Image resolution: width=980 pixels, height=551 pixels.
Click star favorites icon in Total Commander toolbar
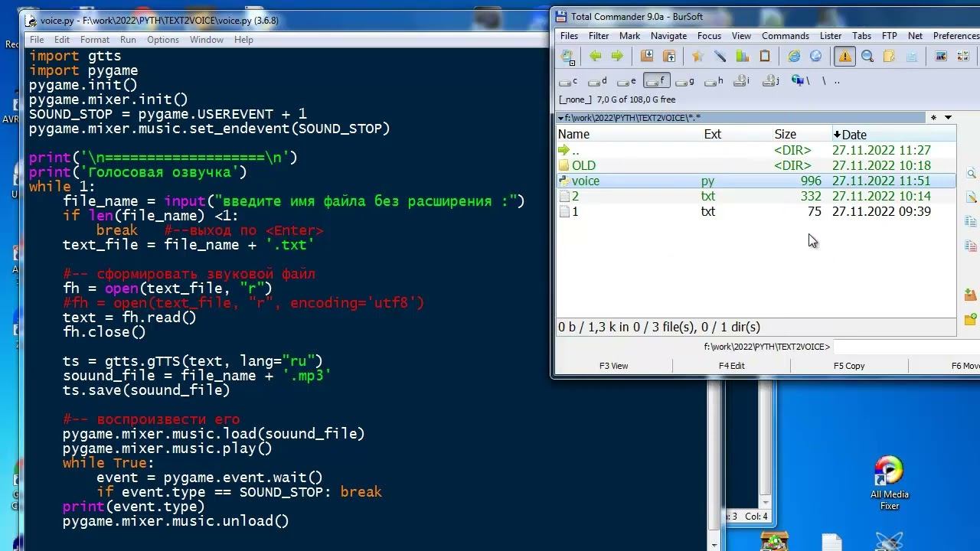click(x=697, y=56)
